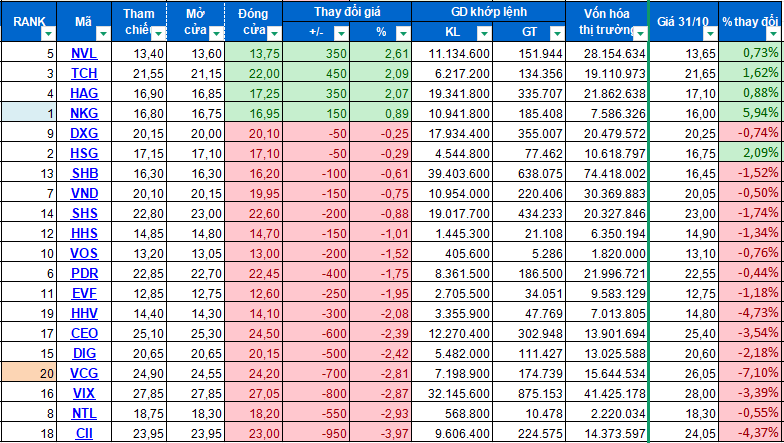Image resolution: width=784 pixels, height=443 pixels.
Task: Select SHS opening price 23,00
Action: pos(196,214)
